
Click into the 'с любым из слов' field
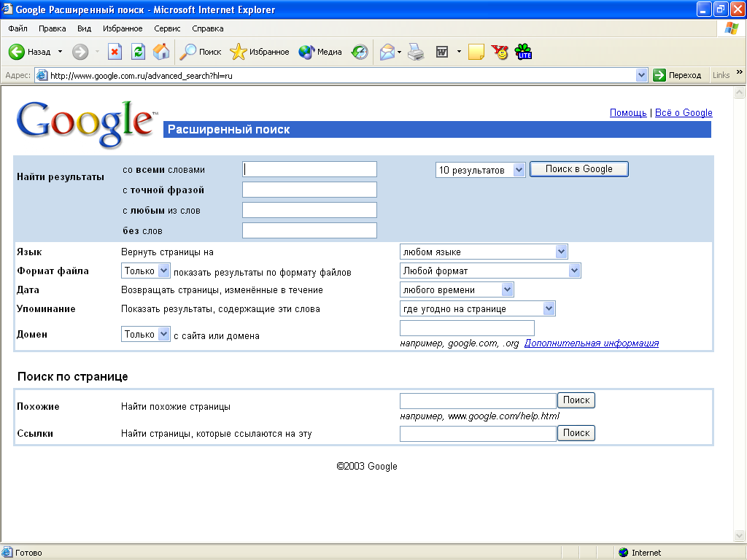coord(309,210)
